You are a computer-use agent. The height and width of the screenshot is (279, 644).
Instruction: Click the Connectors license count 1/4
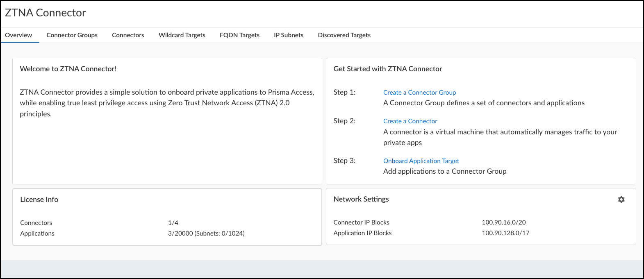pos(173,223)
